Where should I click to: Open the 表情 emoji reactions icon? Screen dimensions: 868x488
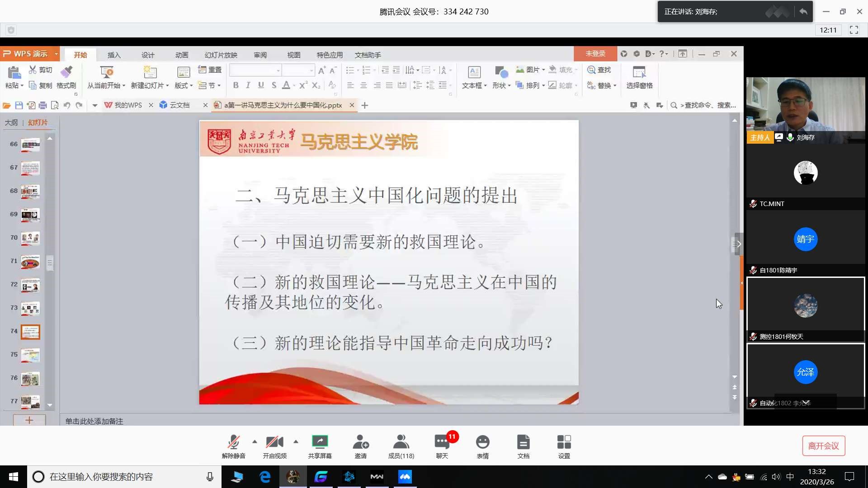click(482, 442)
